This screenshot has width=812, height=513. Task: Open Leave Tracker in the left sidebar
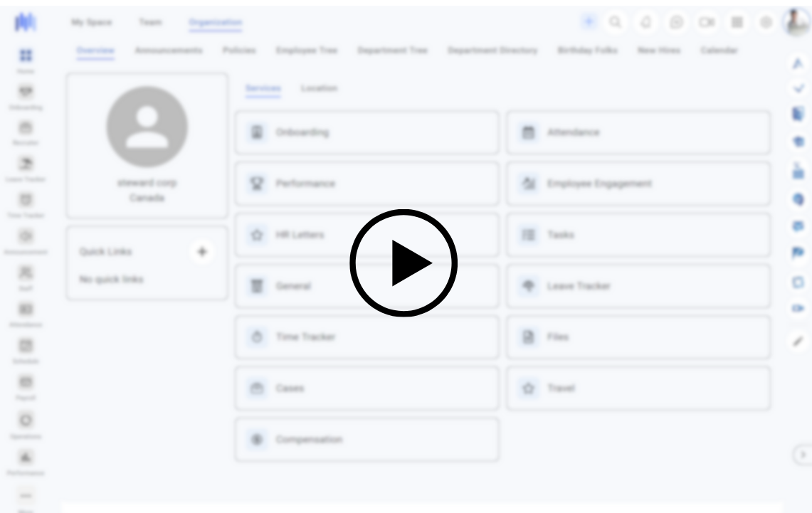[26, 166]
